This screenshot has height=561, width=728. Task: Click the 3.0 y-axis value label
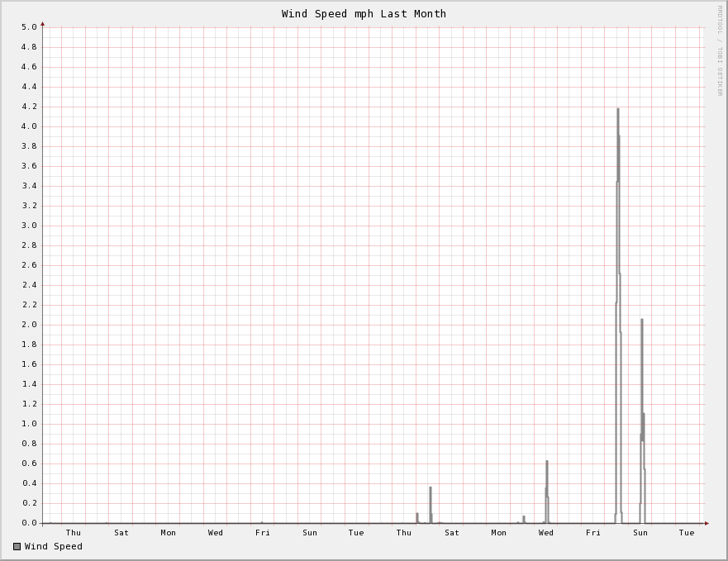coord(29,226)
